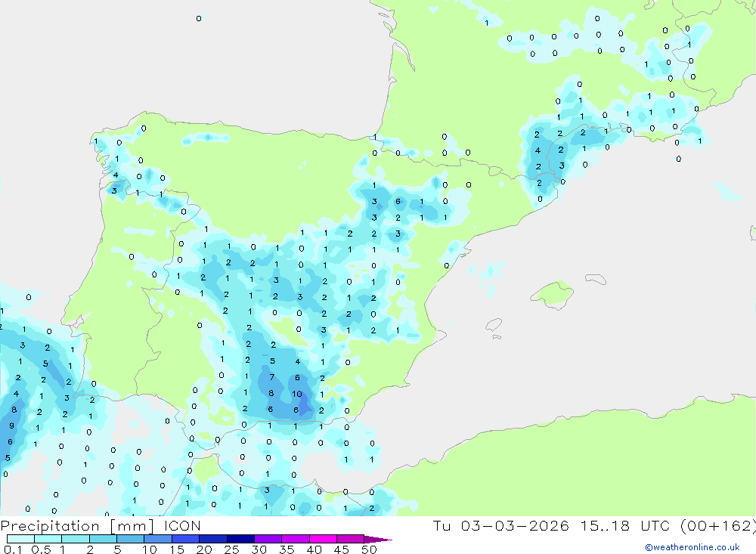Viewport: 756px width, 554px height.
Task: Click the 30–35 mm purple legend swatch
Action: 268,539
